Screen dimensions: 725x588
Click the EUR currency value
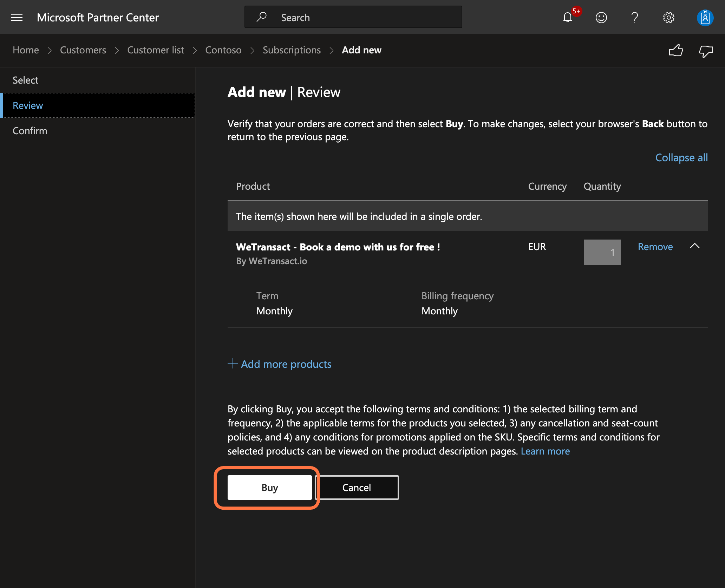(537, 247)
